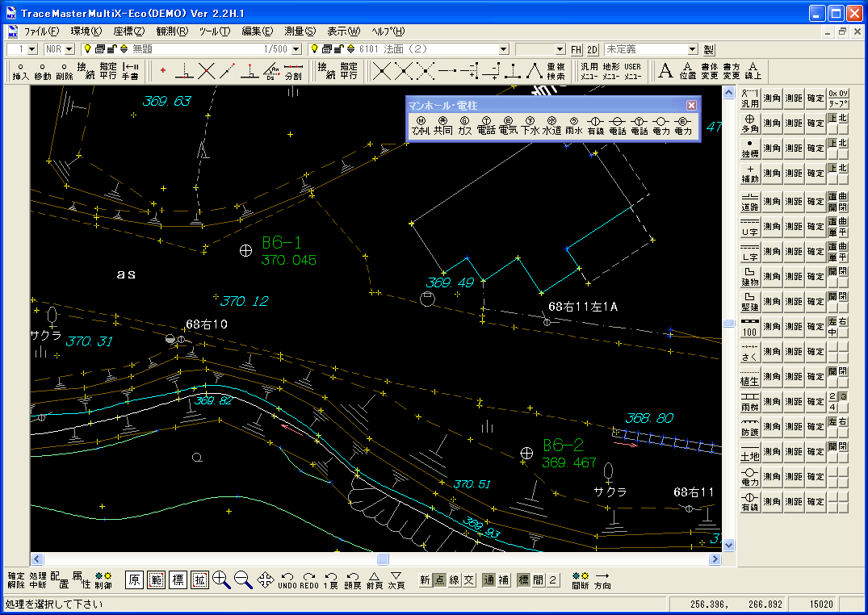Toggle the 点 snap mode button

click(439, 580)
